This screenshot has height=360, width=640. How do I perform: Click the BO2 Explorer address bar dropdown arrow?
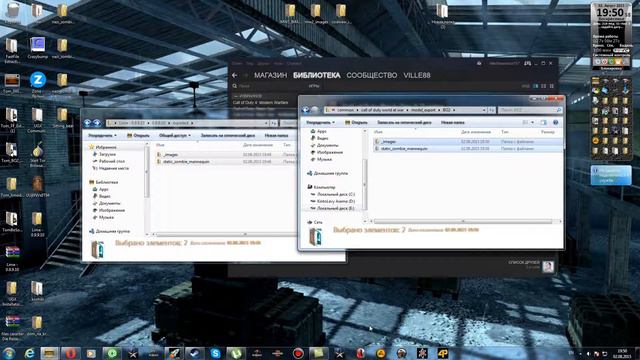tap(484, 110)
